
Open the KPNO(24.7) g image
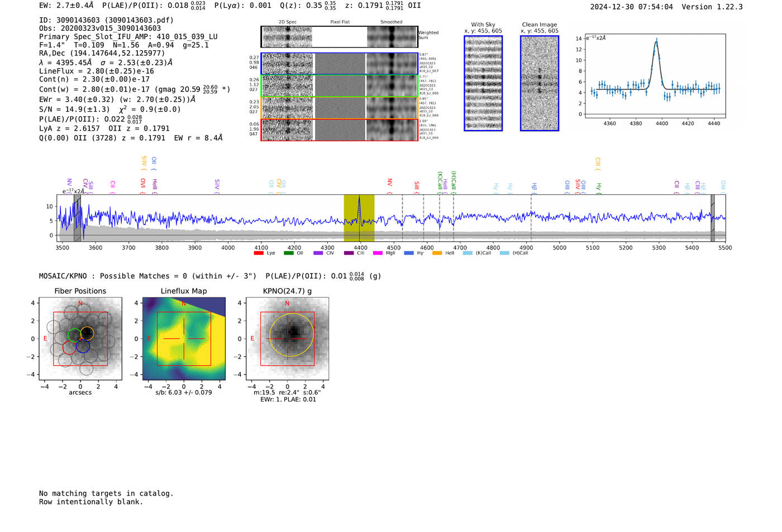pyautogui.click(x=287, y=338)
